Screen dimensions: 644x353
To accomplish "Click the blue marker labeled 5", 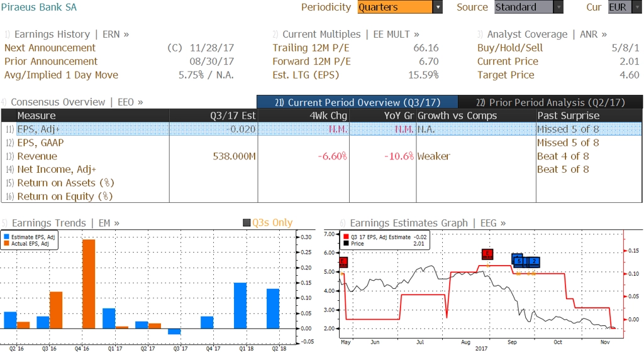I will point(519,261).
